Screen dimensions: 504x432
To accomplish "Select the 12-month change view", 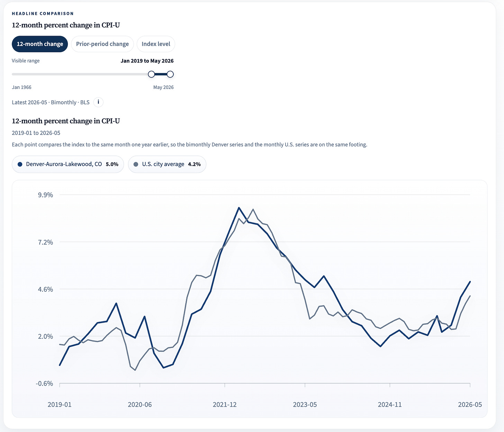I will [x=40, y=44].
